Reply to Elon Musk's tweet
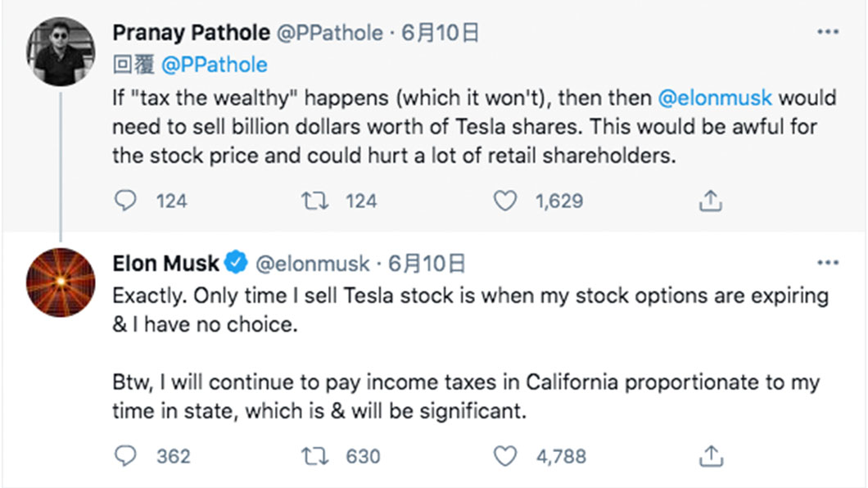The image size is (868, 488). click(125, 456)
